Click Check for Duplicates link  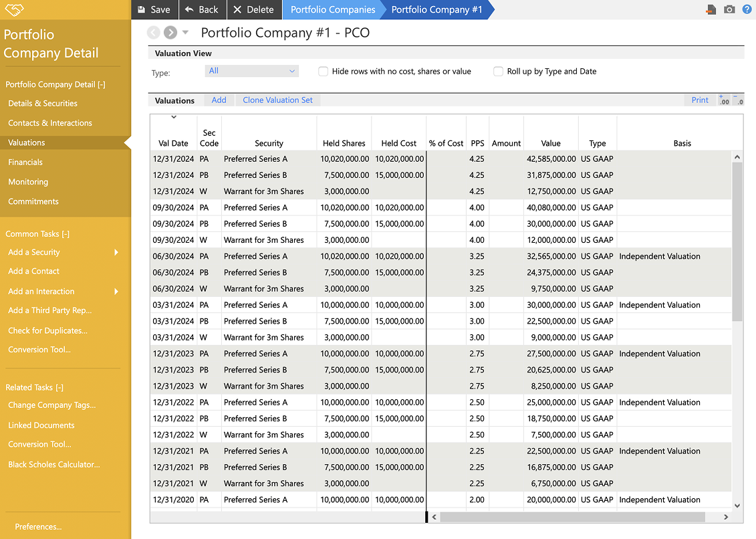click(x=47, y=330)
